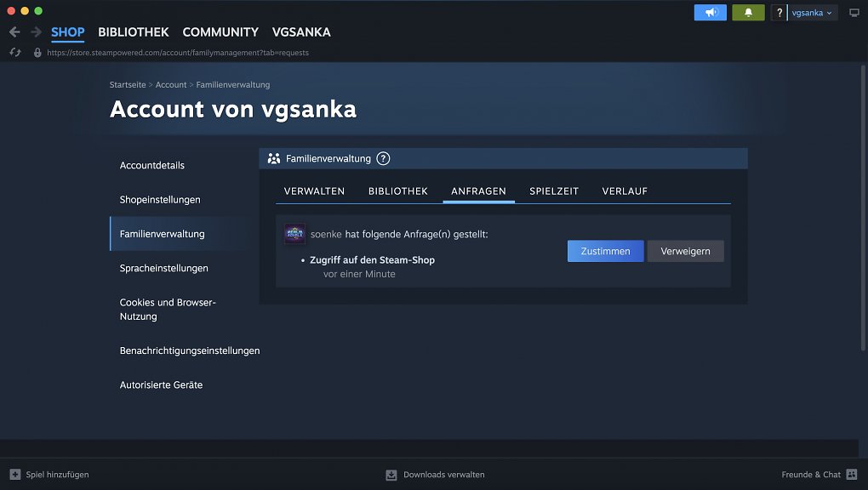
Task: Open Benachrichtigungseinstellungen in the sidebar
Action: (189, 350)
